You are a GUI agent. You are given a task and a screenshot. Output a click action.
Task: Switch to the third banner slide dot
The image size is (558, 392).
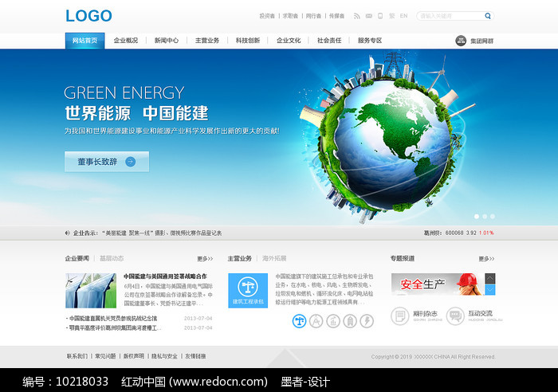[490, 216]
